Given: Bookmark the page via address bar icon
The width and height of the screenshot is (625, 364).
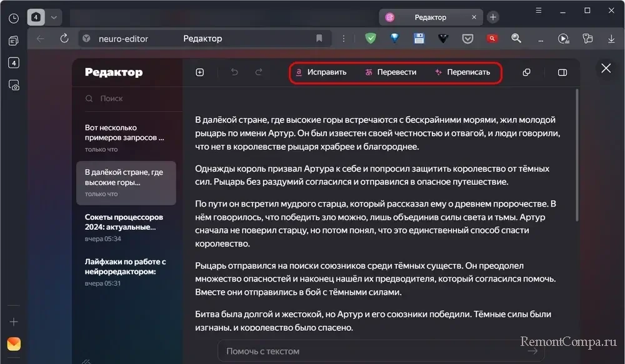Looking at the screenshot, I should click(x=319, y=39).
